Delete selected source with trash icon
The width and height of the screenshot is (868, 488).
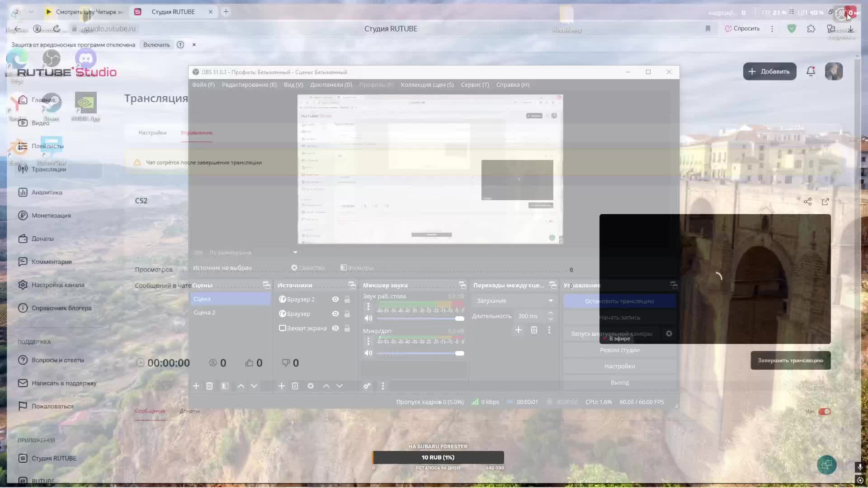point(295,386)
